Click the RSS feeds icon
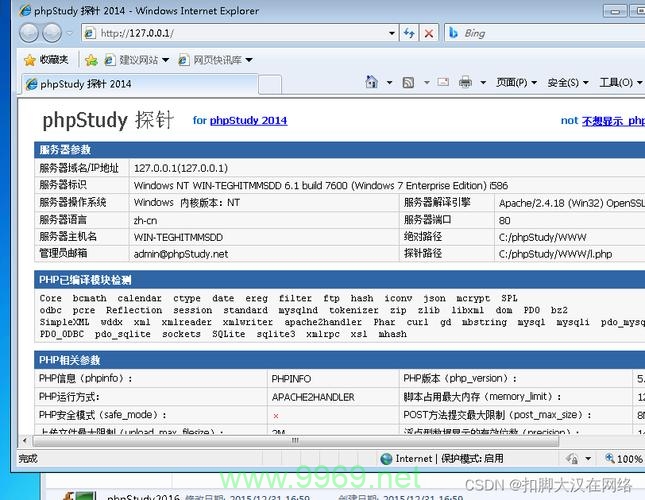The height and width of the screenshot is (500, 645). pos(408,83)
